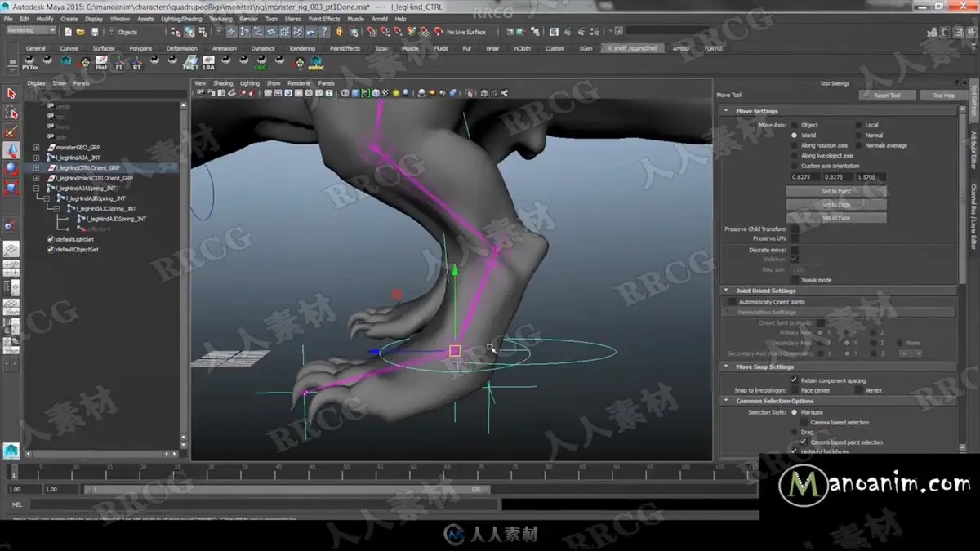980x551 pixels.
Task: Expand the monsterGEO_GRP node
Action: (x=36, y=148)
